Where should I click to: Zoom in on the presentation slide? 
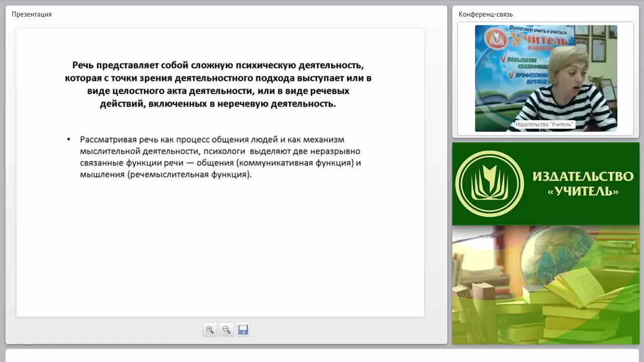pos(210,330)
